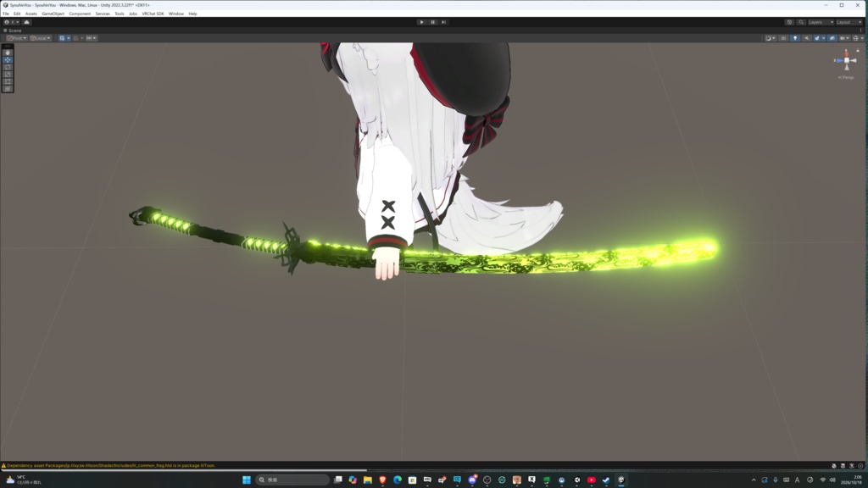Open the Layers dropdown

(x=821, y=22)
